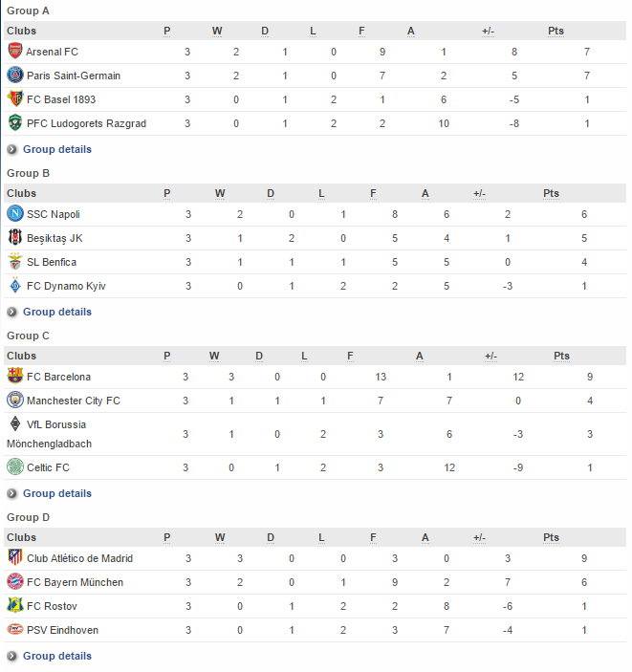
Task: Click the Celtic FC badge icon
Action: pyautogui.click(x=15, y=466)
